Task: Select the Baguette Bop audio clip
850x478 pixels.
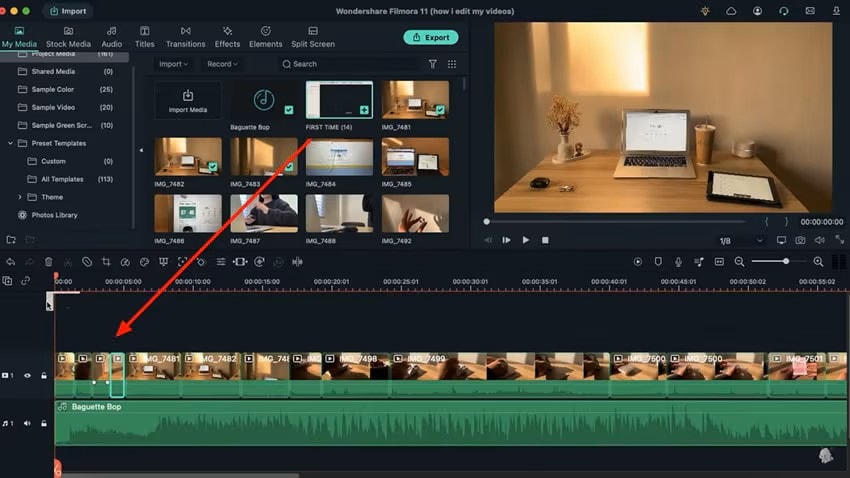Action: tap(450, 423)
